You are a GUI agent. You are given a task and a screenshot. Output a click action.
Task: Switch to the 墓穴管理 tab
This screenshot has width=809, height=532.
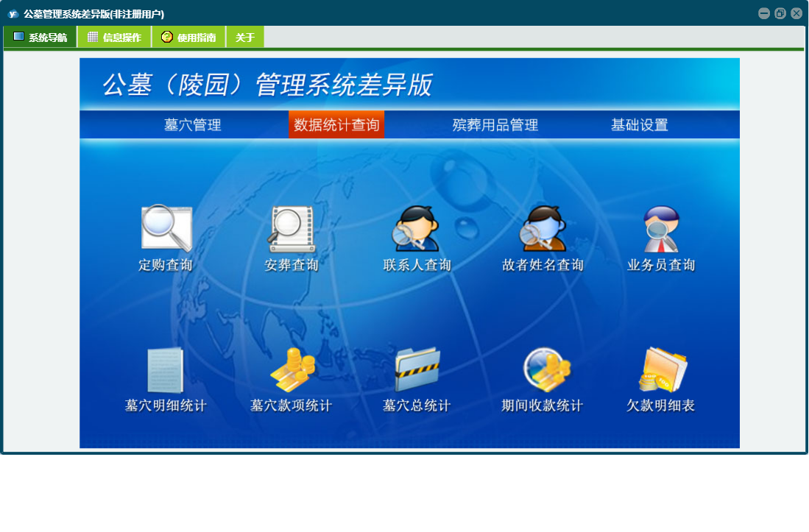tap(193, 125)
